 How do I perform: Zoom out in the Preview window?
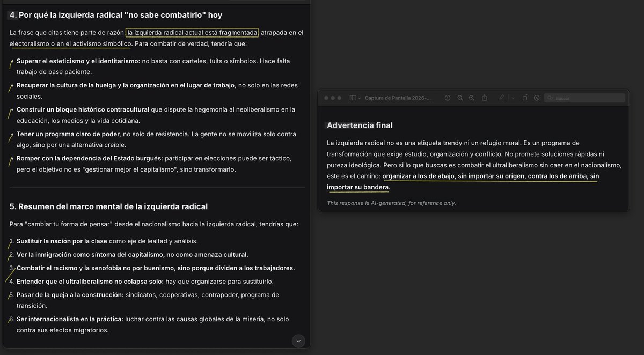pos(460,98)
